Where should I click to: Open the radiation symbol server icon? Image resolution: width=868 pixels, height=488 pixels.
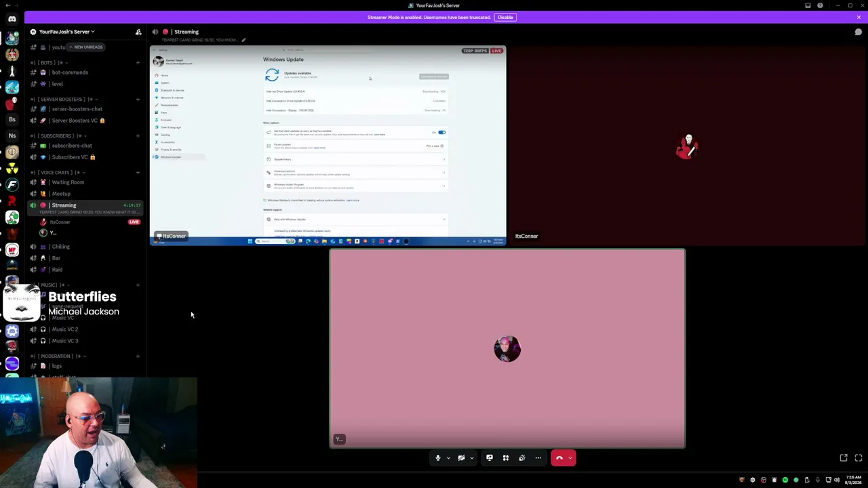pyautogui.click(x=12, y=168)
